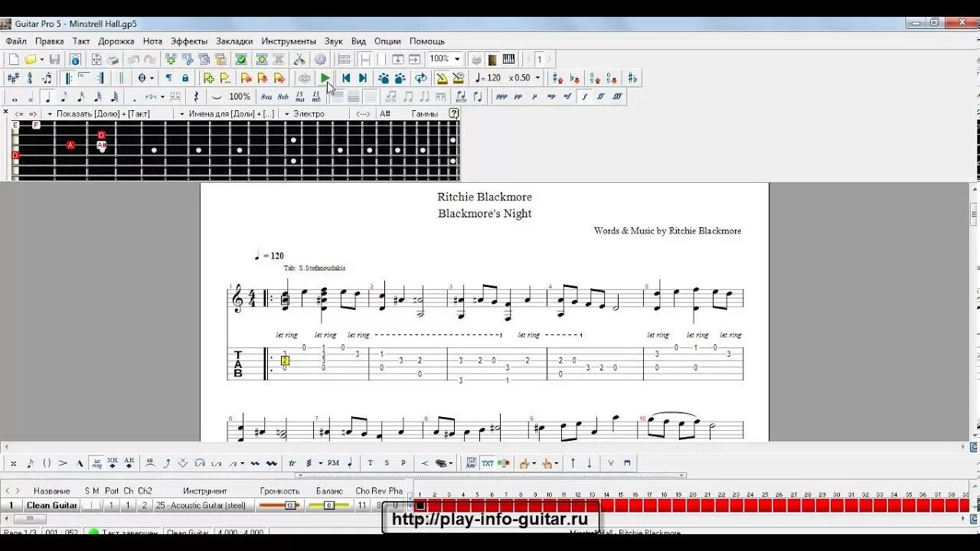Viewport: 980px width, 551px height.
Task: Toggle the paragraph mark icon
Action: tap(168, 78)
